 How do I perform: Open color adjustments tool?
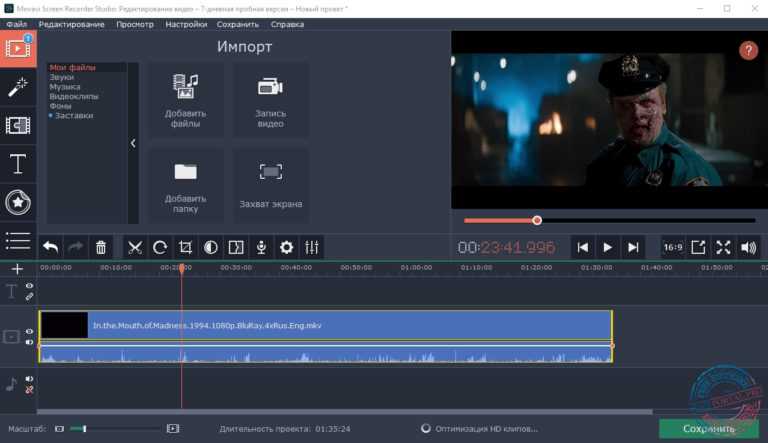point(211,247)
